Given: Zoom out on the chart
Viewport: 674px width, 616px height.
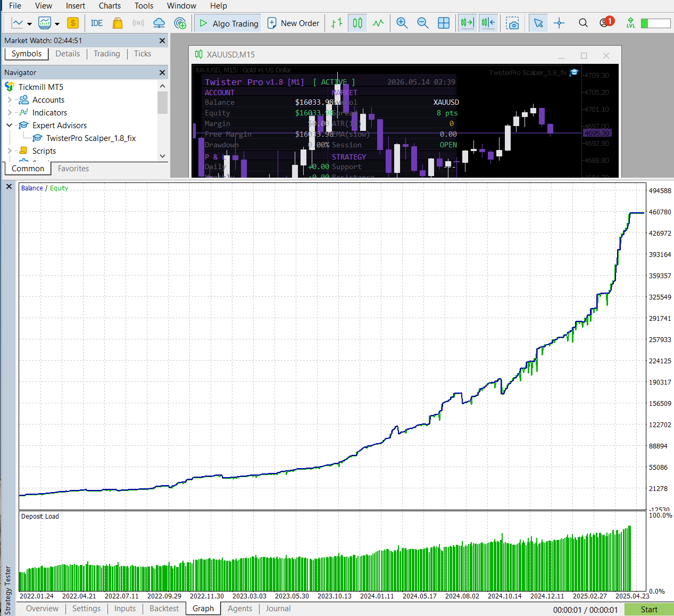Looking at the screenshot, I should 423,23.
